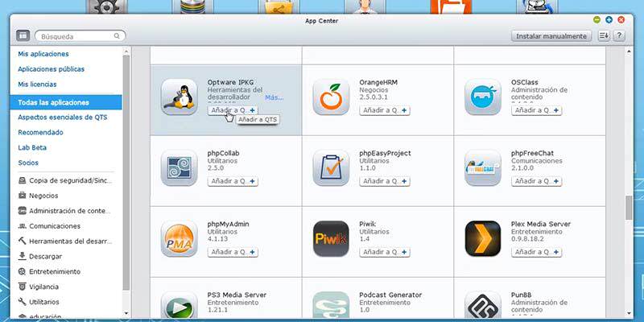
Task: Click the Piwik app icon
Action: click(331, 238)
